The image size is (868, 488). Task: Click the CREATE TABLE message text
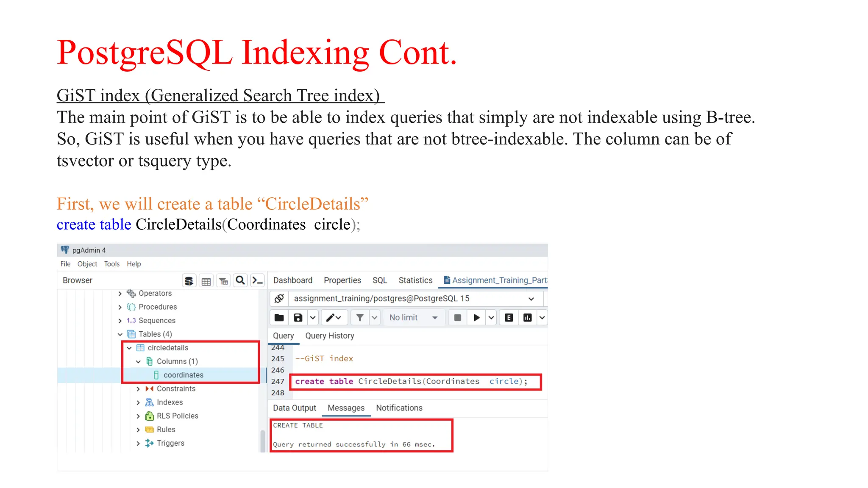click(298, 425)
